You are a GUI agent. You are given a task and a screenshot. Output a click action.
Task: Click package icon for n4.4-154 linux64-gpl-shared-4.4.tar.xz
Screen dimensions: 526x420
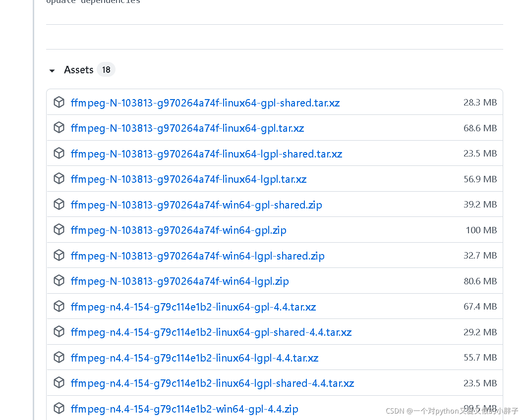coord(59,331)
